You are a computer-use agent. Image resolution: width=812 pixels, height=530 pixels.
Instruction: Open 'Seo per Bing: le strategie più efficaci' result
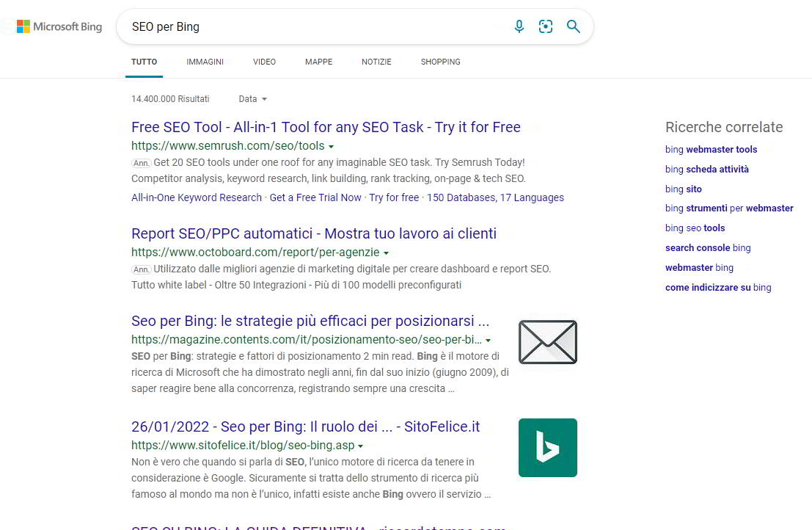coord(310,322)
